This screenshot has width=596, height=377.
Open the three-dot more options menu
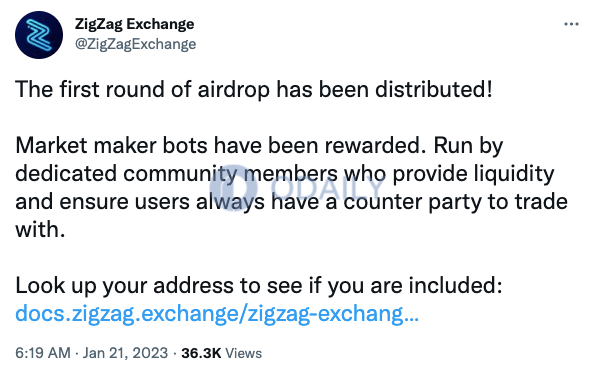(571, 24)
